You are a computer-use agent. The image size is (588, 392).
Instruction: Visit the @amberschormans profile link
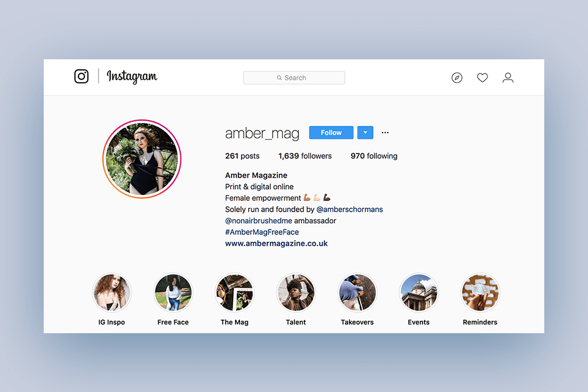click(x=349, y=209)
